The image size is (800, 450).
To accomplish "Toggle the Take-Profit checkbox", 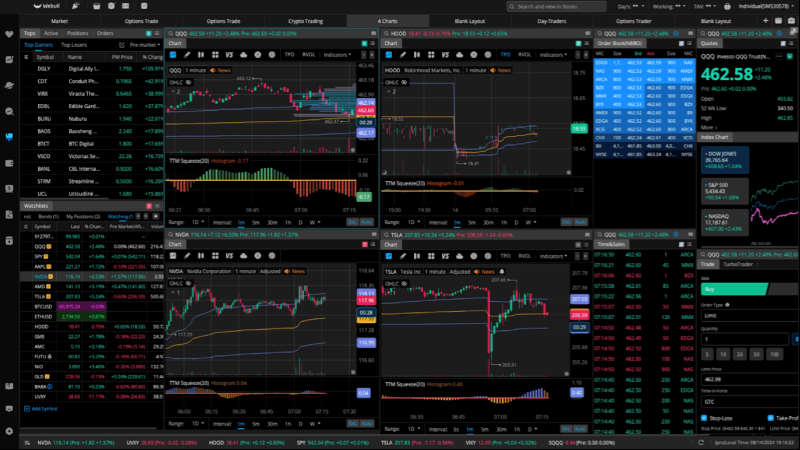I will pos(770,418).
